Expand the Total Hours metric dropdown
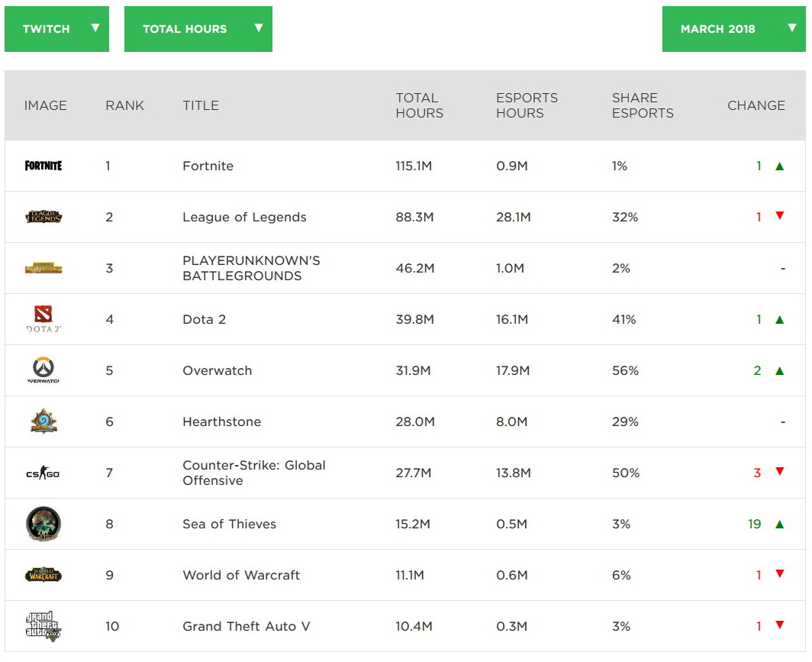The width and height of the screenshot is (812, 662). pos(198,29)
